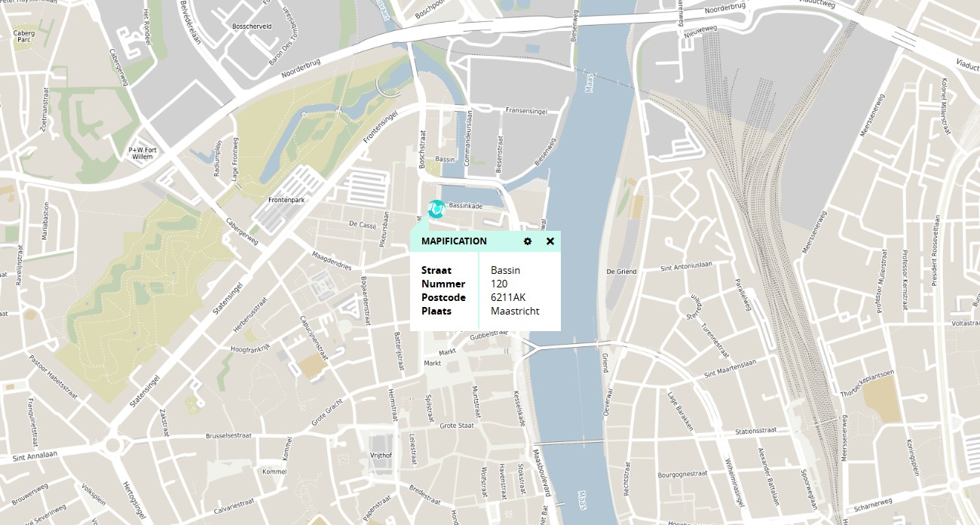980x525 pixels.
Task: Click the MAPIFICATION popup title
Action: (x=454, y=241)
